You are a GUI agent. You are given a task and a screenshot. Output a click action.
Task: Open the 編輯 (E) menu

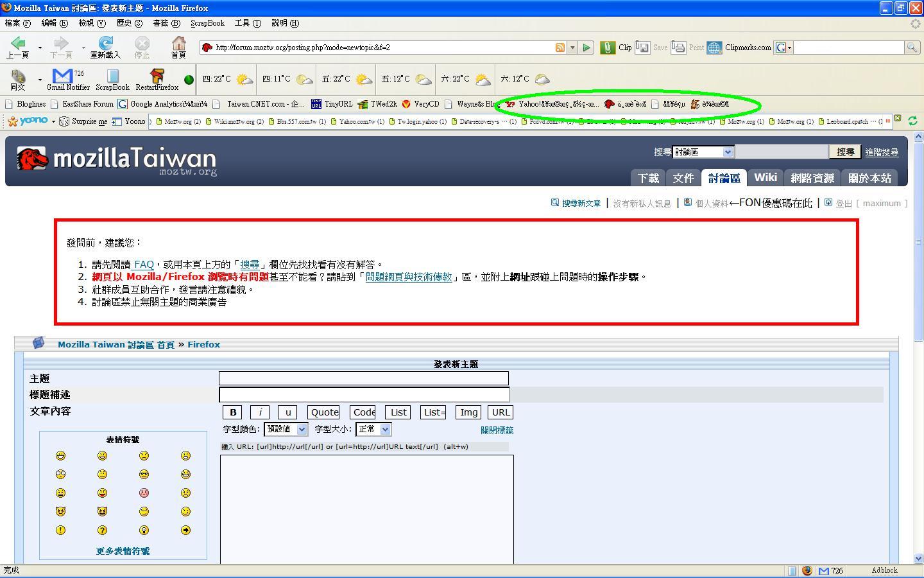55,23
